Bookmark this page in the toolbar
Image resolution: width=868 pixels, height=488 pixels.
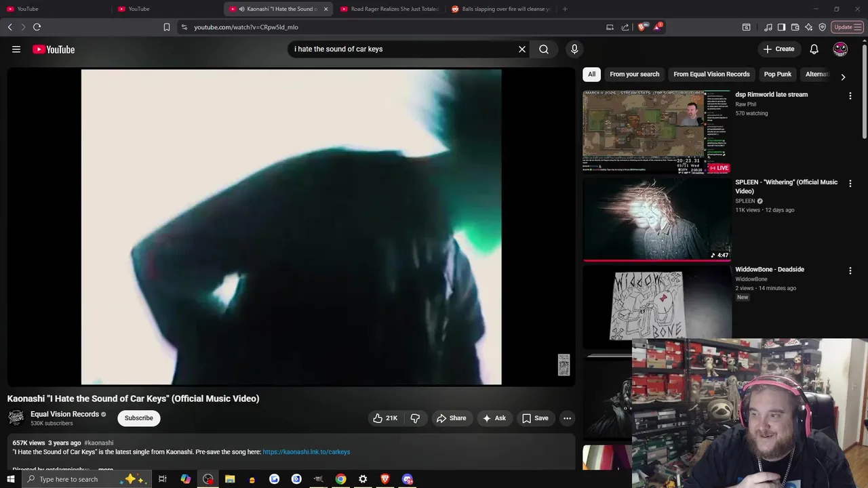coord(167,27)
